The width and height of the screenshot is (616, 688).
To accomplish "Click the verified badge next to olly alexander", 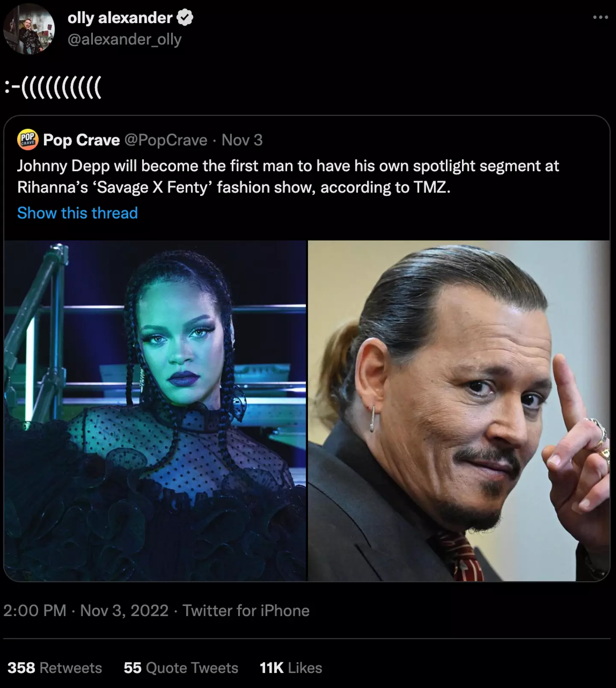I will 185,18.
